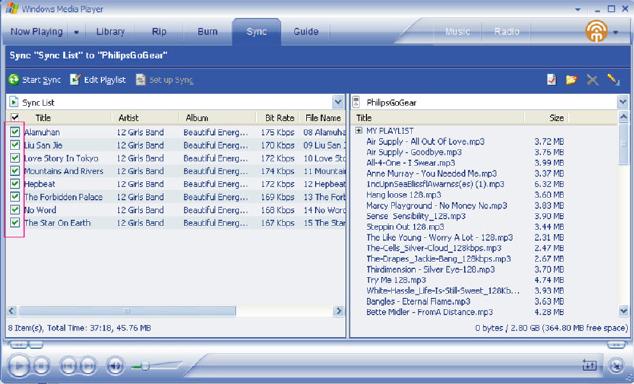
Task: Click the equalizer view icon bottom right
Action: pos(590,365)
